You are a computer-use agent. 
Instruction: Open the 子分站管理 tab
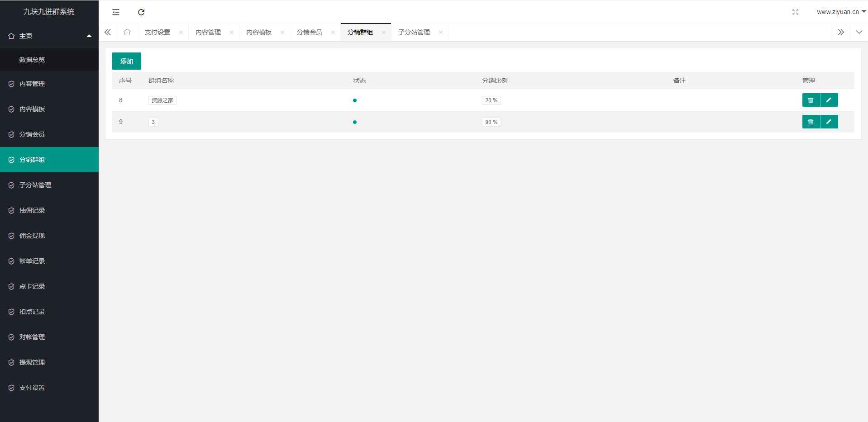415,32
